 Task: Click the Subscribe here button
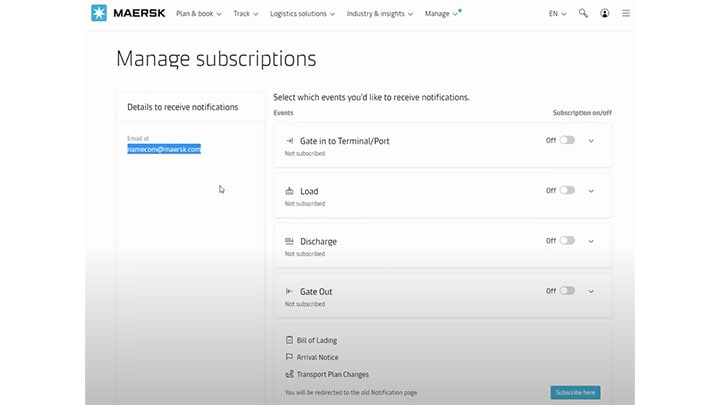pos(575,392)
